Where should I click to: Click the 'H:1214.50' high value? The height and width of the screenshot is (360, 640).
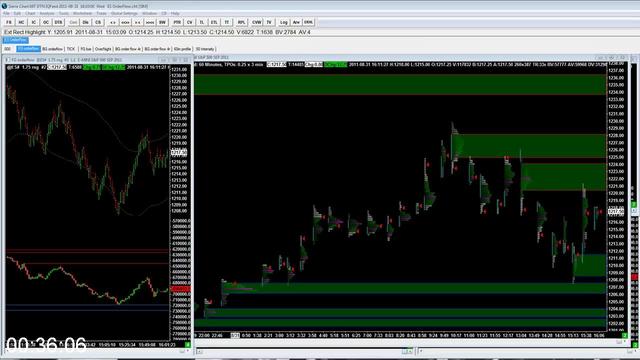pos(168,32)
